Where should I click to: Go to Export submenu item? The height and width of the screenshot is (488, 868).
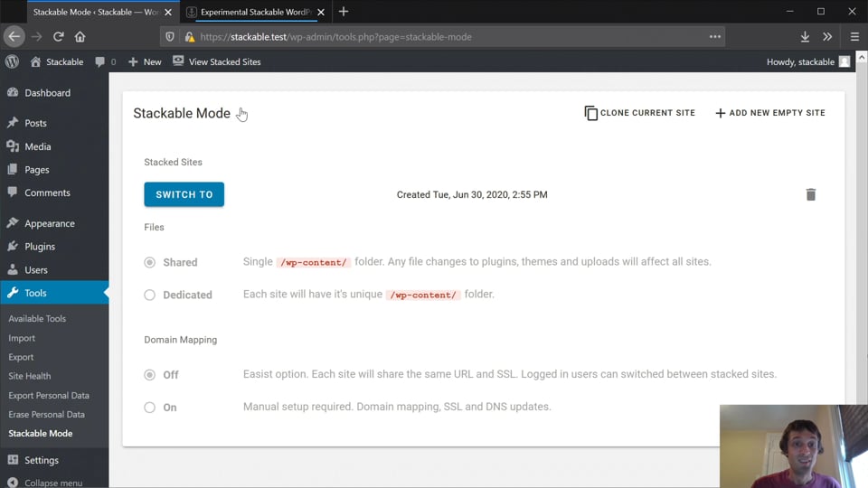click(x=21, y=357)
